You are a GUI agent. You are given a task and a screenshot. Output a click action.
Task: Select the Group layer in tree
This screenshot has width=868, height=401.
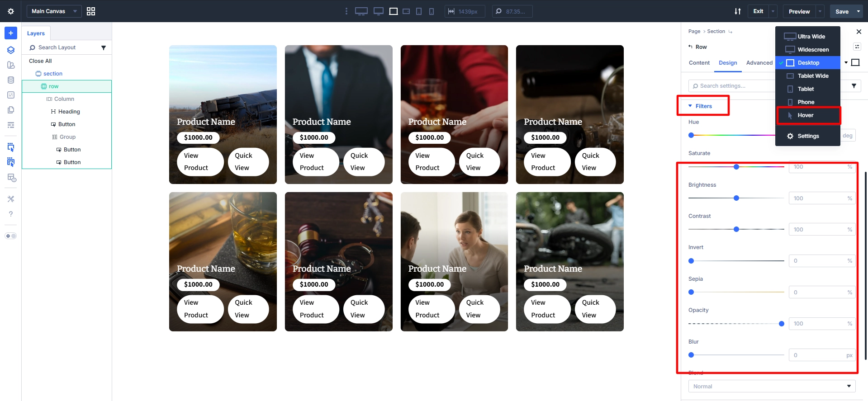click(x=67, y=137)
